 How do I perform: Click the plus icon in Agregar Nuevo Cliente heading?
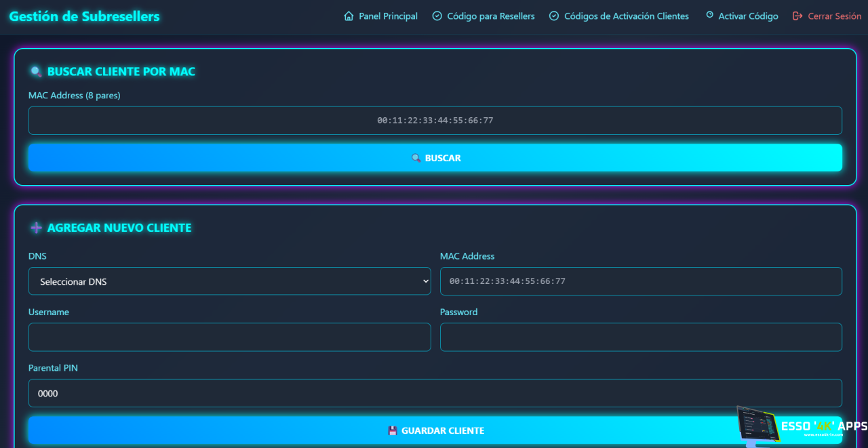(x=36, y=228)
